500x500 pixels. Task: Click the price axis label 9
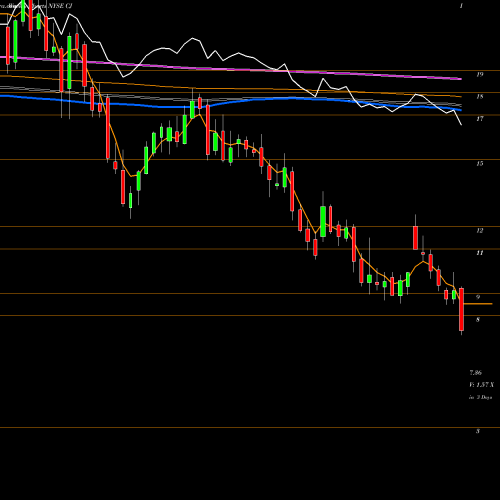point(478,297)
